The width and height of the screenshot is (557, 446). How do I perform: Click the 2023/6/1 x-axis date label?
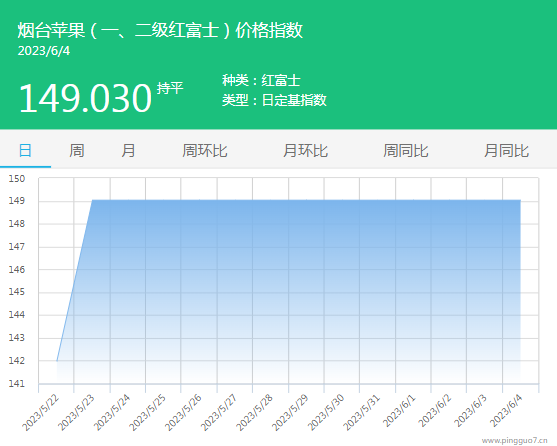click(399, 410)
